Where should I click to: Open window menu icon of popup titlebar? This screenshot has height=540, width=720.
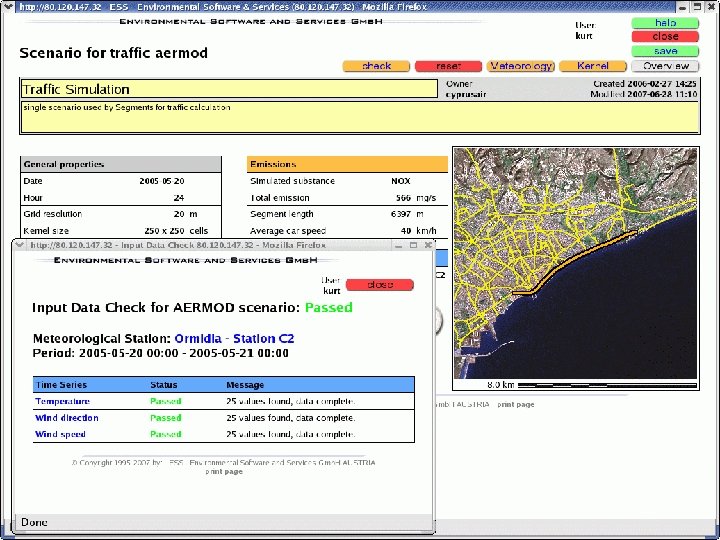tap(19, 245)
